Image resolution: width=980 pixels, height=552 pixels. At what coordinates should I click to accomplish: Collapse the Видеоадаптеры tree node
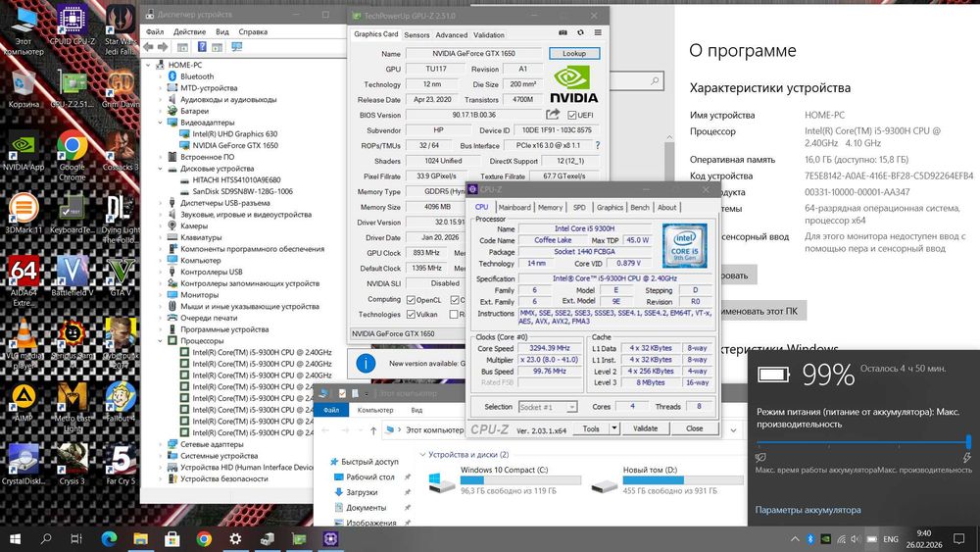coord(161,123)
